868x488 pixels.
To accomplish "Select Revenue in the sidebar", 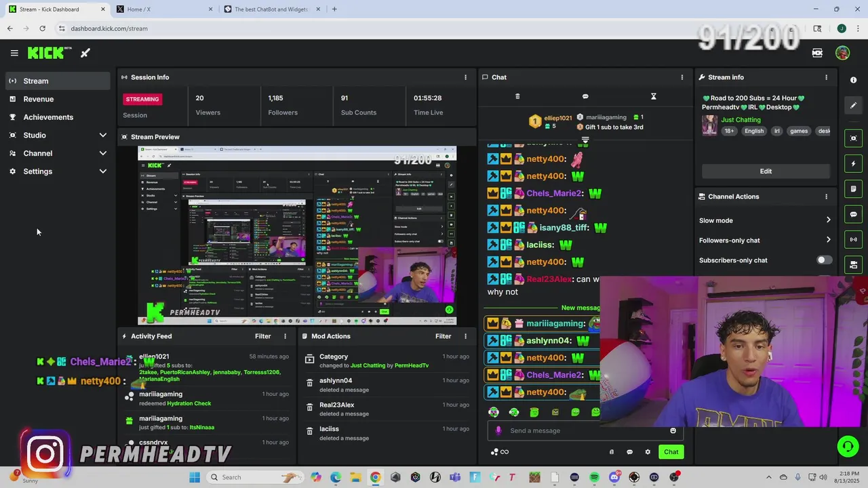I will [x=58, y=99].
